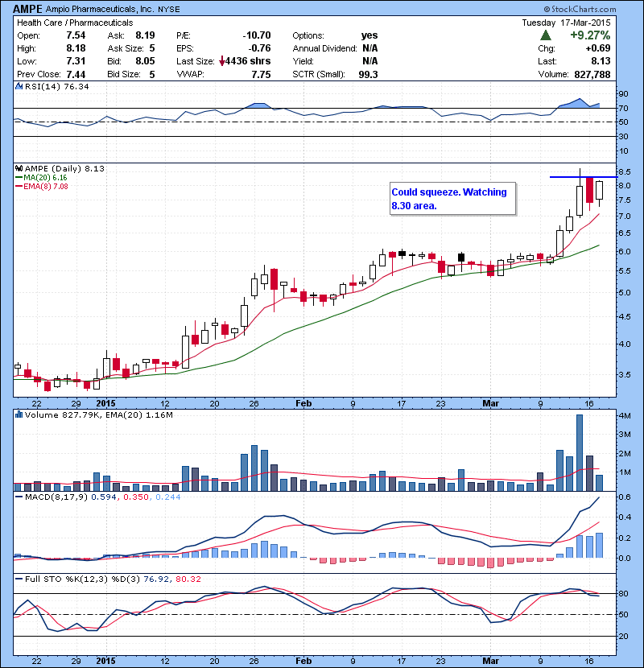The width and height of the screenshot is (644, 668).
Task: Click the P/E value -10.70
Action: pyautogui.click(x=257, y=35)
